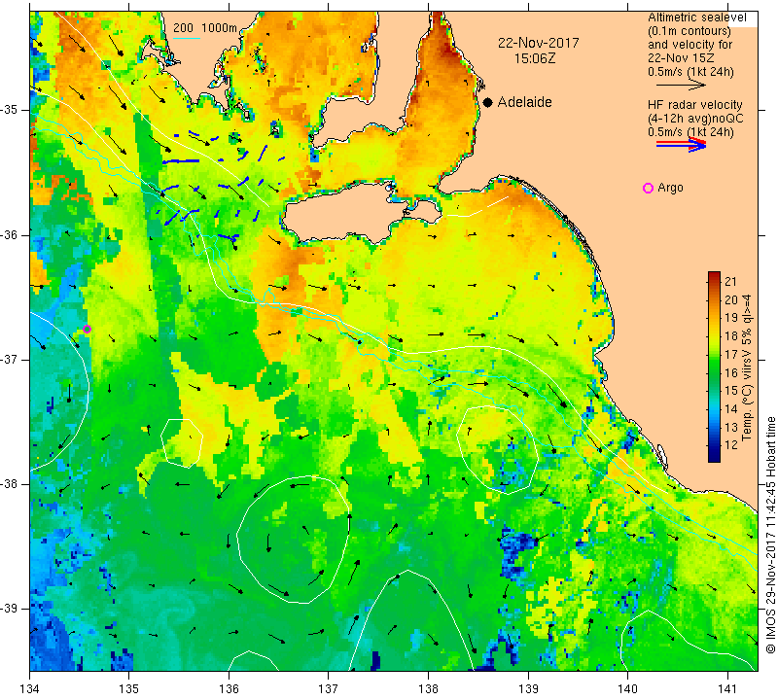Click the color bar value 12
The height and width of the screenshot is (700, 778).
pyautogui.click(x=731, y=444)
